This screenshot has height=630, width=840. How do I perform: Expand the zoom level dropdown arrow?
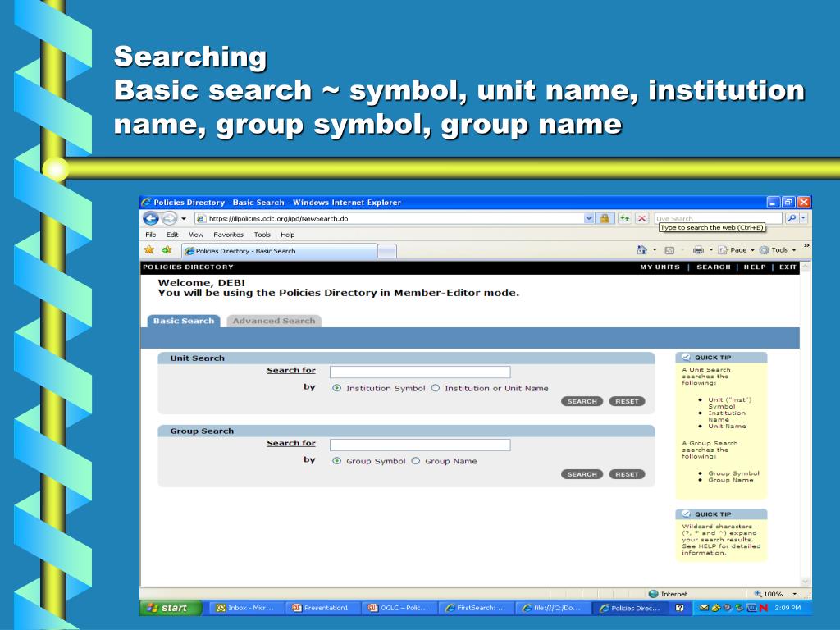click(x=794, y=594)
